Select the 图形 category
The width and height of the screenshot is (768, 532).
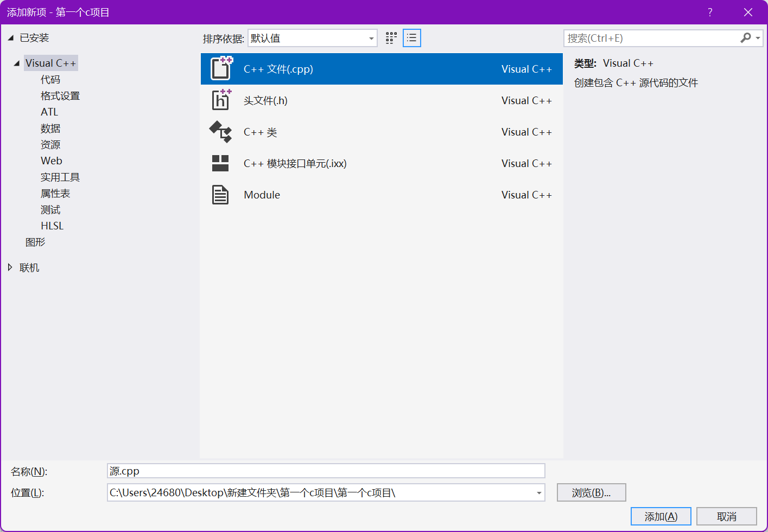35,242
